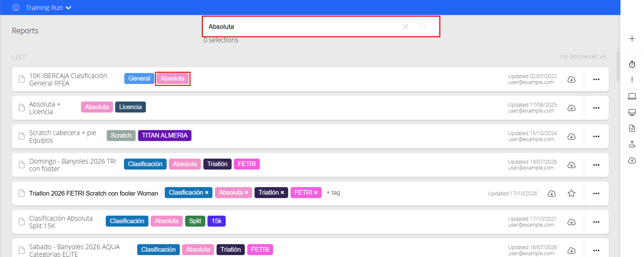
Task: Click the Licencia tag
Action: tap(130, 107)
